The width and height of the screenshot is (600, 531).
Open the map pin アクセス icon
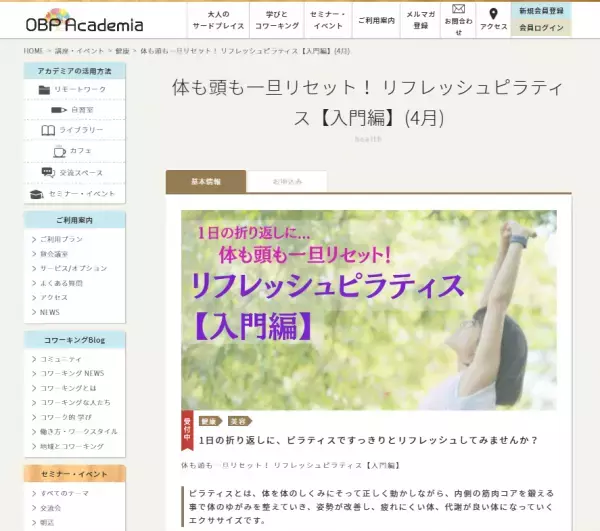coord(493,20)
